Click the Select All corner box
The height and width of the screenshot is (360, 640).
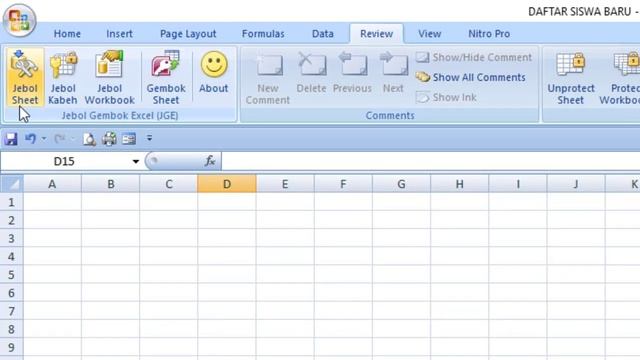(11, 184)
